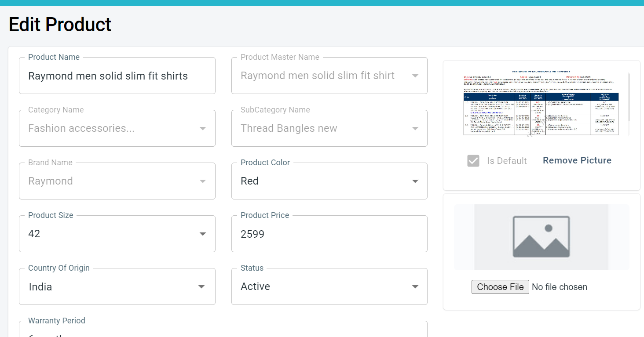Open the Product Size dropdown
Viewport: 644px width, 337px height.
(x=117, y=234)
